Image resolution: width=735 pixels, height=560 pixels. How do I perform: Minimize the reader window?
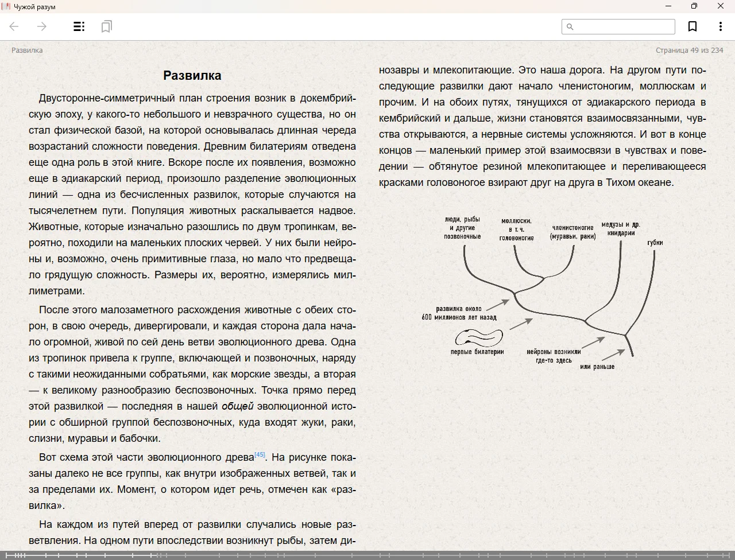(668, 6)
